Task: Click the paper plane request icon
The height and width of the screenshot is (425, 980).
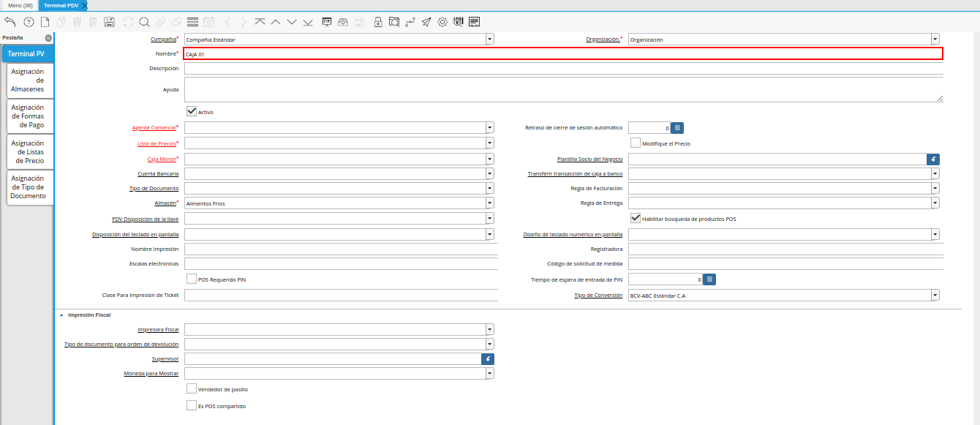Action: point(426,22)
